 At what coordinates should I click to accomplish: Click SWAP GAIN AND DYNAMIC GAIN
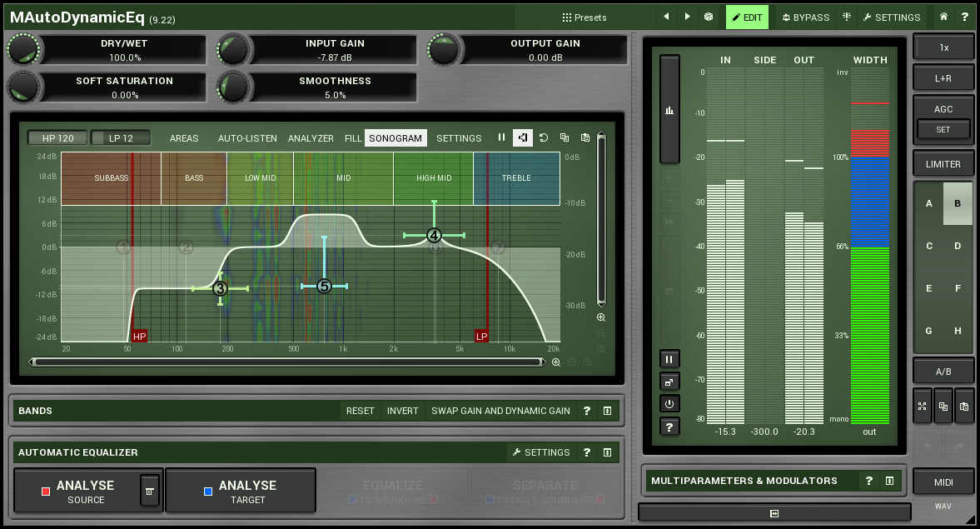(x=500, y=411)
